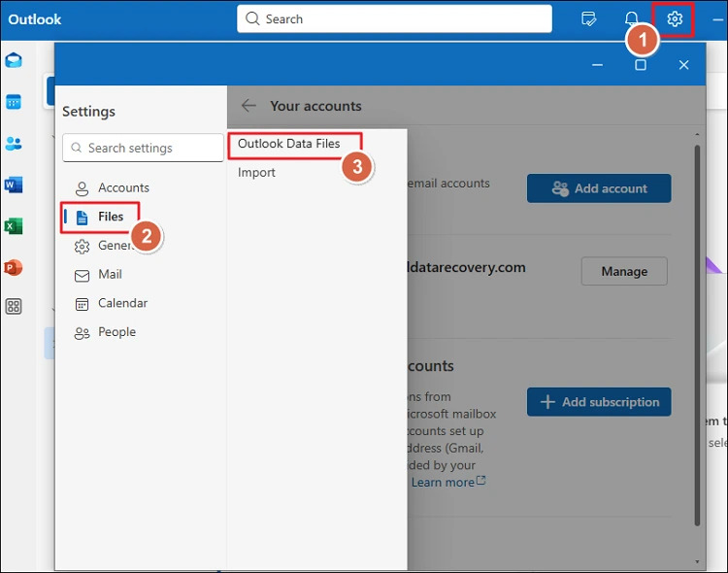
Task: Open the Settings gear icon
Action: (675, 19)
